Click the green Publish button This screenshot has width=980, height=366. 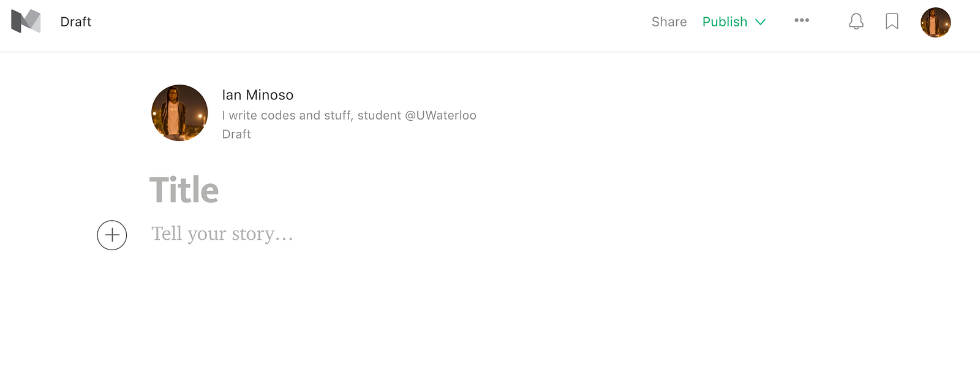click(x=725, y=22)
